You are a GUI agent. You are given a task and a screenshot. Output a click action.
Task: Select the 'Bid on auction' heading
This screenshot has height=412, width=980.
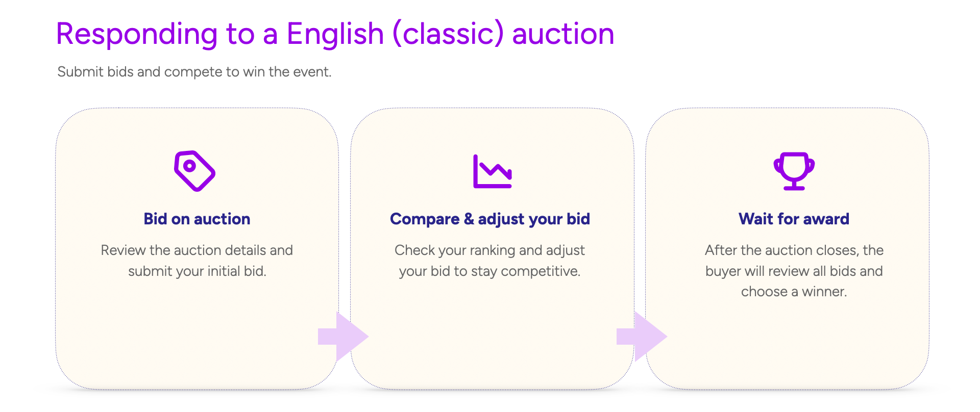[197, 219]
